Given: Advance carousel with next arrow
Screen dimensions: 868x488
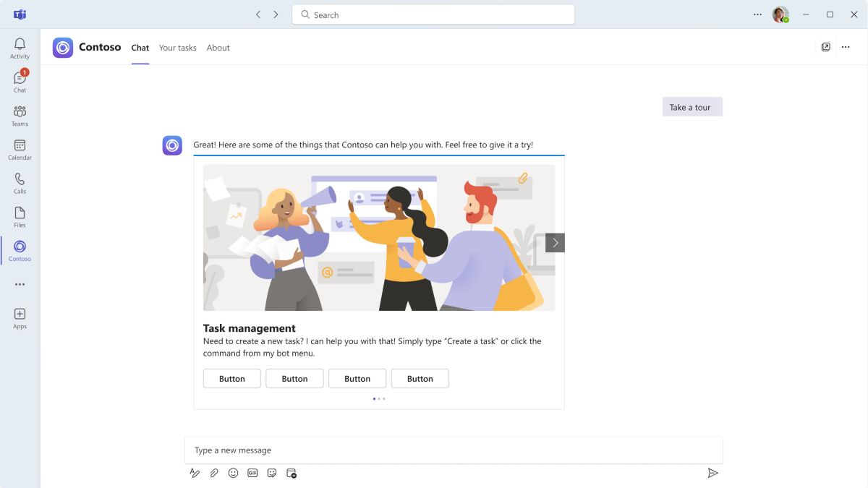Looking at the screenshot, I should click(x=555, y=243).
